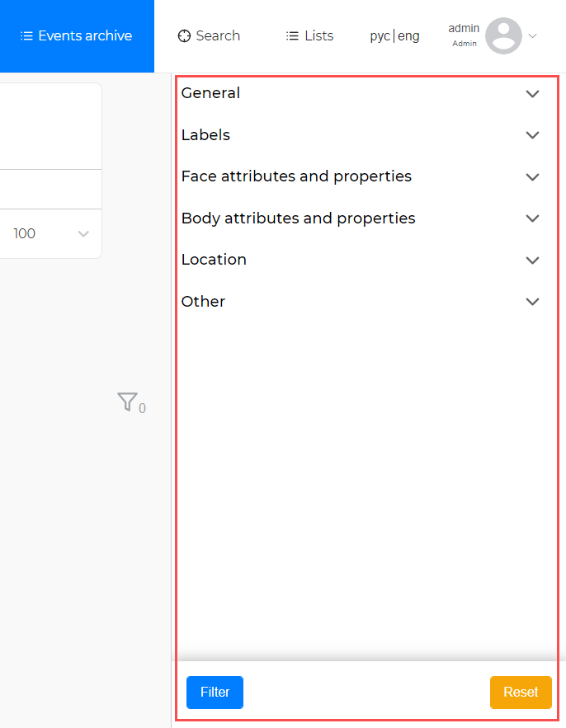Click the chevron beside the Labels section
Image resolution: width=566 pixels, height=728 pixels.
pyautogui.click(x=532, y=134)
